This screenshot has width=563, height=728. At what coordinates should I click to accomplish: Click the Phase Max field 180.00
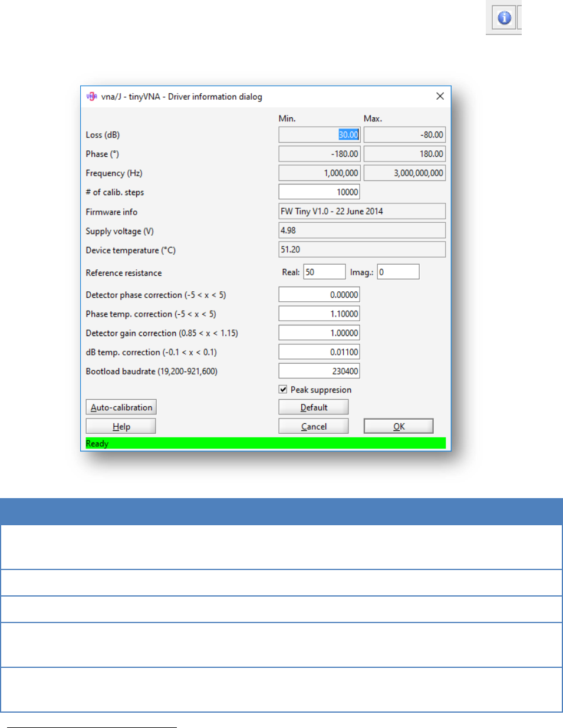(x=404, y=154)
